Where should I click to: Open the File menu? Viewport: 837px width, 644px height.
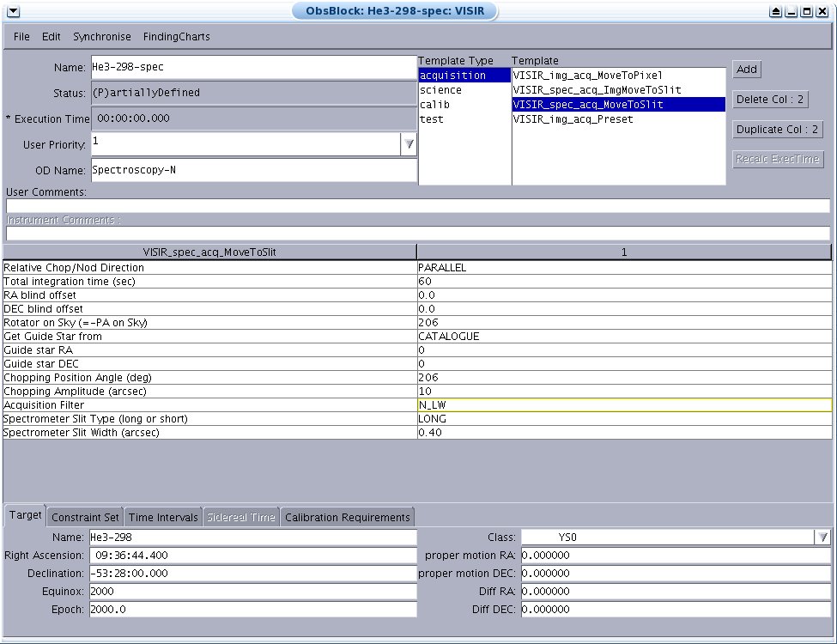[21, 37]
